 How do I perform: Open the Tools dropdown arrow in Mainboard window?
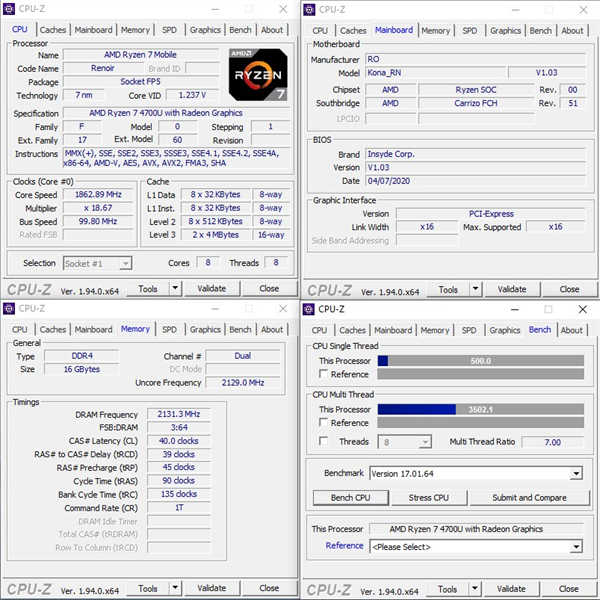(475, 289)
